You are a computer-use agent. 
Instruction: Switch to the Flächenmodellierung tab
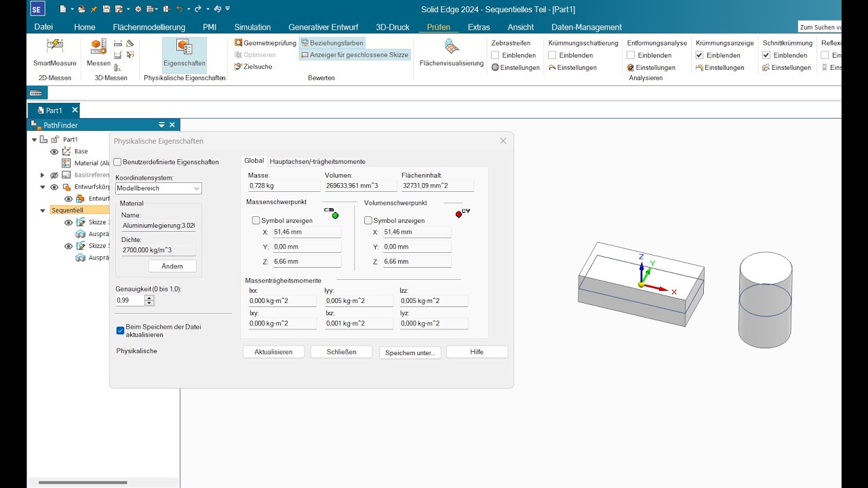(x=149, y=27)
